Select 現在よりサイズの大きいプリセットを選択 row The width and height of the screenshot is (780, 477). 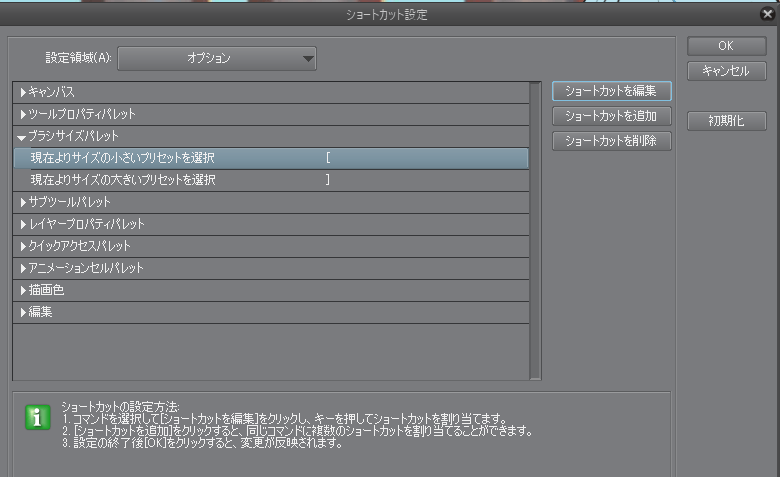(x=271, y=180)
